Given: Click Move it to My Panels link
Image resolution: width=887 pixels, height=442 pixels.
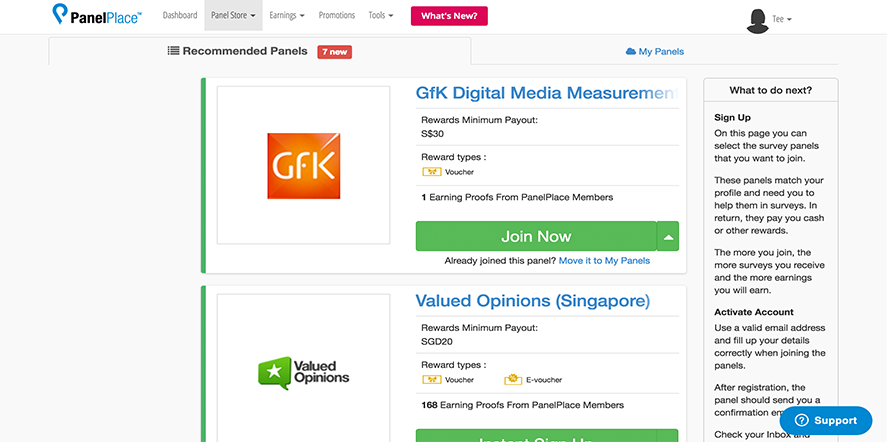Looking at the screenshot, I should tap(604, 261).
